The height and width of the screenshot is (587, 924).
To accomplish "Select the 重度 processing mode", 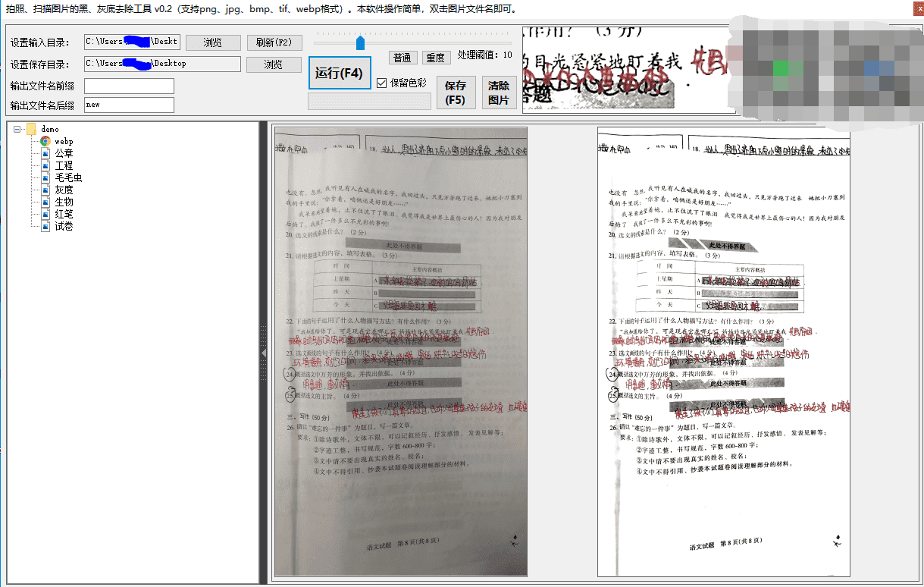I will [436, 57].
